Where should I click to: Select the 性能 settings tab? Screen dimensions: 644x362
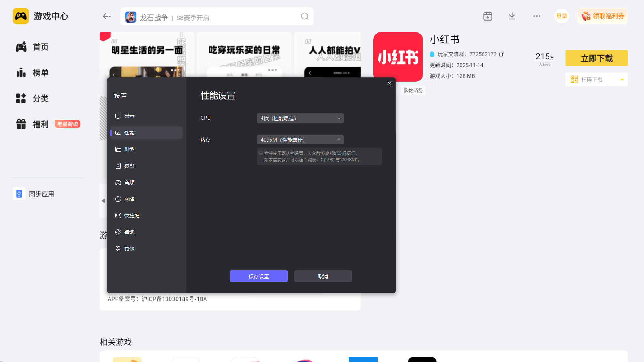tap(147, 133)
